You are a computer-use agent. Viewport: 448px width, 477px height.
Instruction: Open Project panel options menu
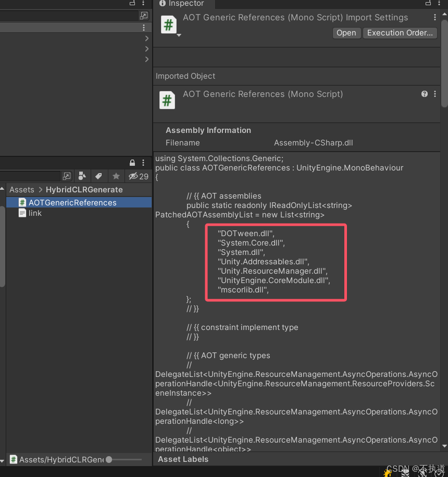pos(143,163)
